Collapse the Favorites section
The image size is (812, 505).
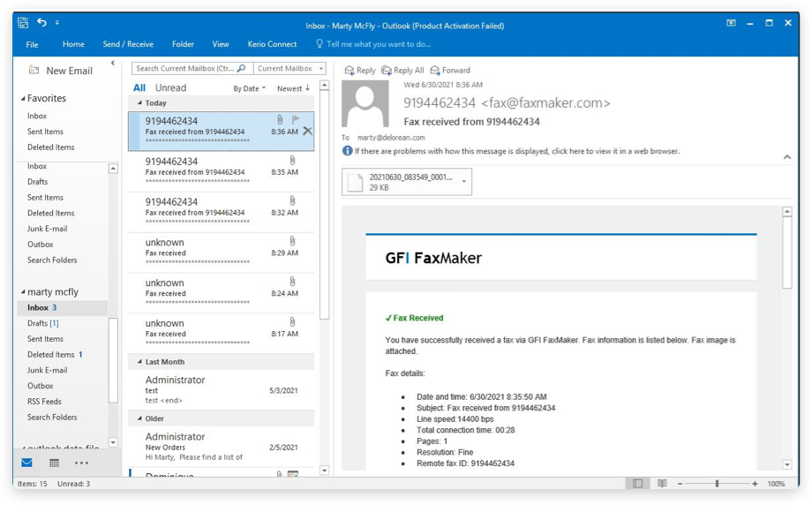tap(23, 98)
